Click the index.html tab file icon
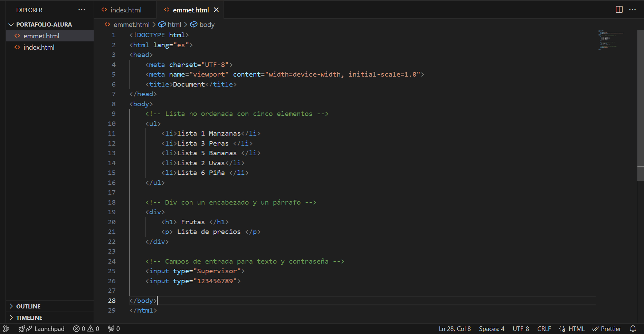644x334 pixels. 104,10
